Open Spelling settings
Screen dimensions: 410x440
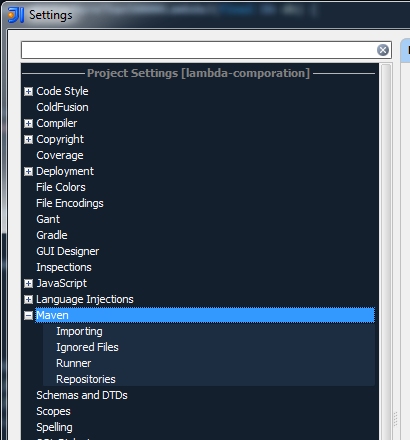(x=54, y=427)
